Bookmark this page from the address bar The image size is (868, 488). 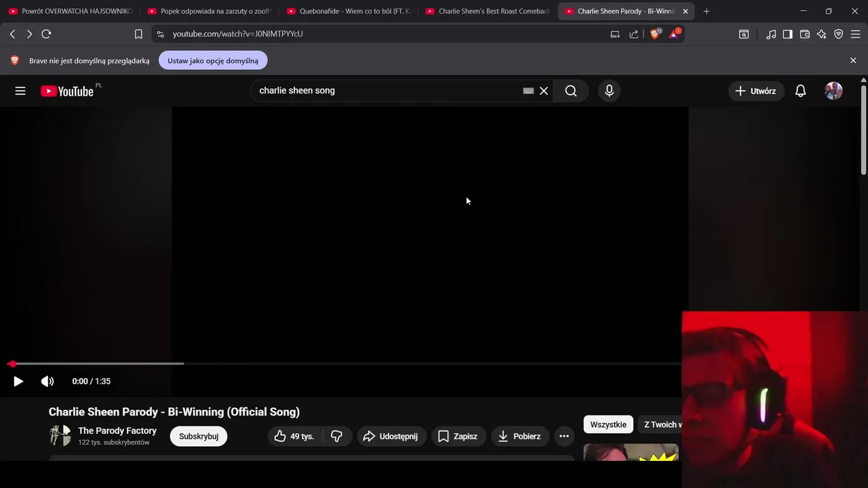[x=138, y=34]
